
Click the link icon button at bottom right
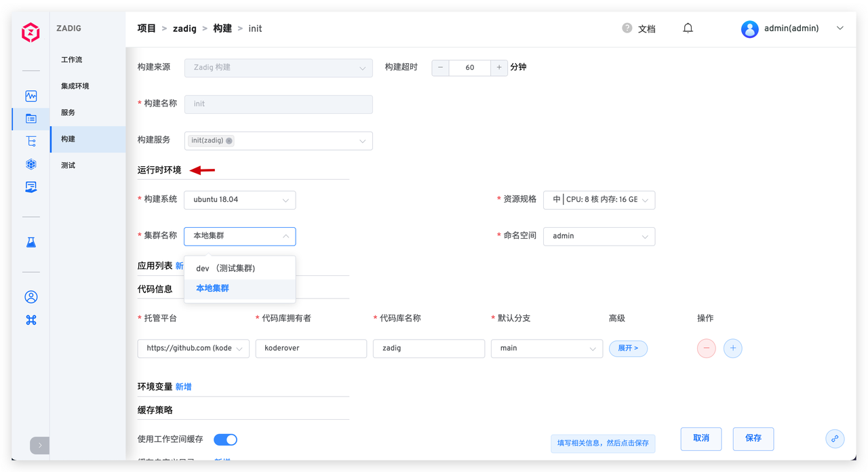pos(835,439)
